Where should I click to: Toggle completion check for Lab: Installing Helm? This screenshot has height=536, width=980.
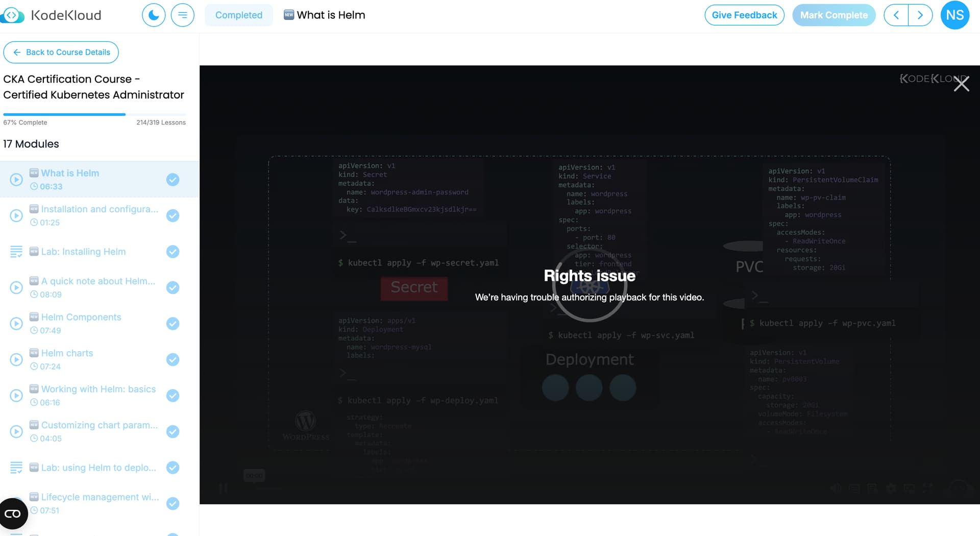[173, 252]
